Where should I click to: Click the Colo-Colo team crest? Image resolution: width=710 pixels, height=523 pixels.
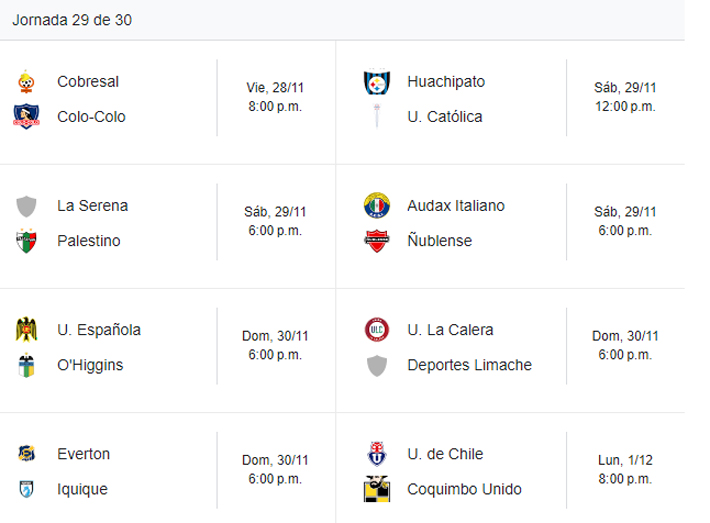coord(26,116)
